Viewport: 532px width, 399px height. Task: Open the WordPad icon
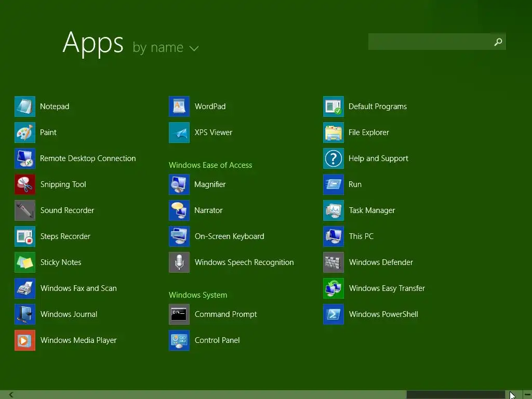(179, 107)
